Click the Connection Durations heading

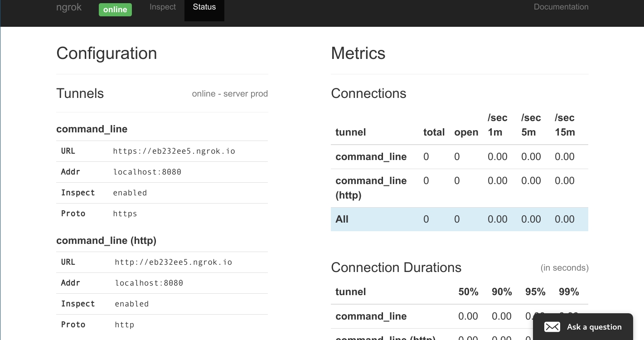(396, 267)
